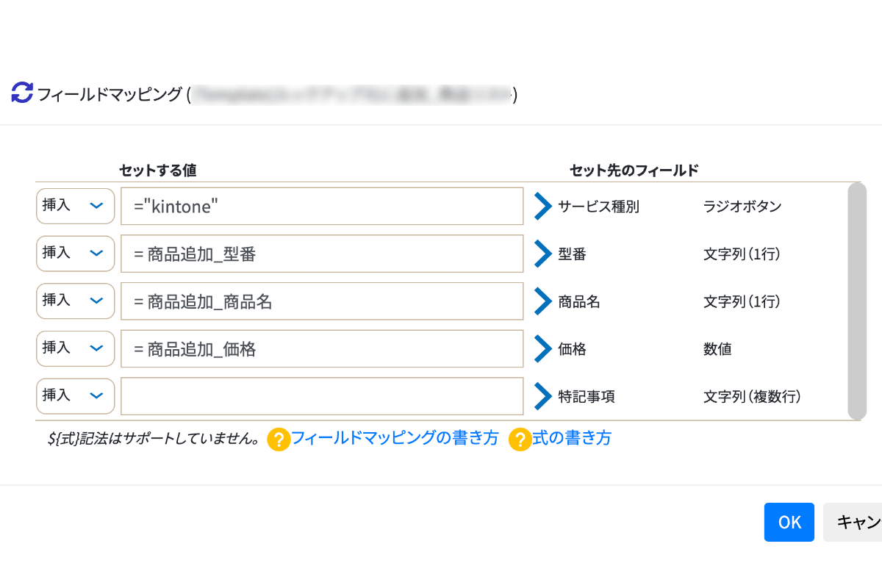Image resolution: width=882 pixels, height=588 pixels.
Task: Click the blue arrow icon before 型番
Action: [542, 254]
